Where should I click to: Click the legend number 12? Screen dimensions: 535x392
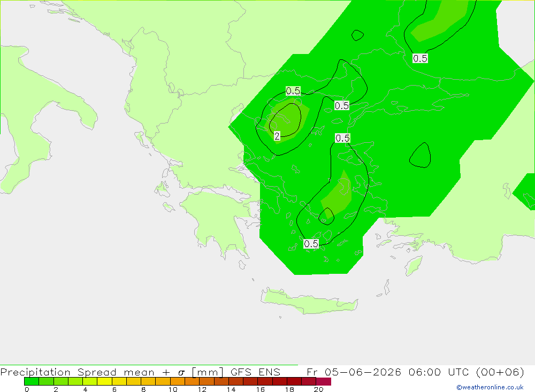tap(202, 389)
